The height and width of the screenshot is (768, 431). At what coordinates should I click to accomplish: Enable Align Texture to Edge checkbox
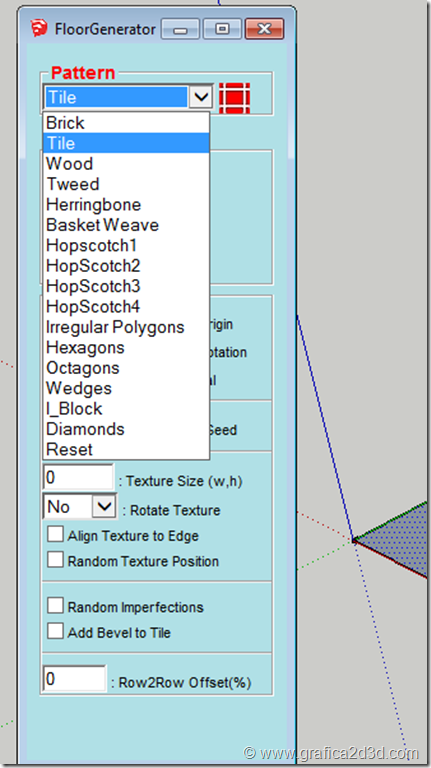[x=55, y=534]
